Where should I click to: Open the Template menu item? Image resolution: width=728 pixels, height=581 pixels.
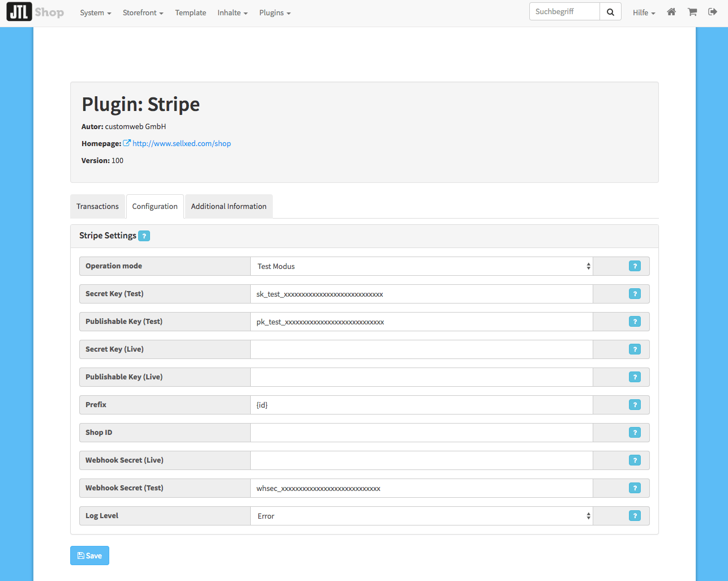click(x=190, y=12)
